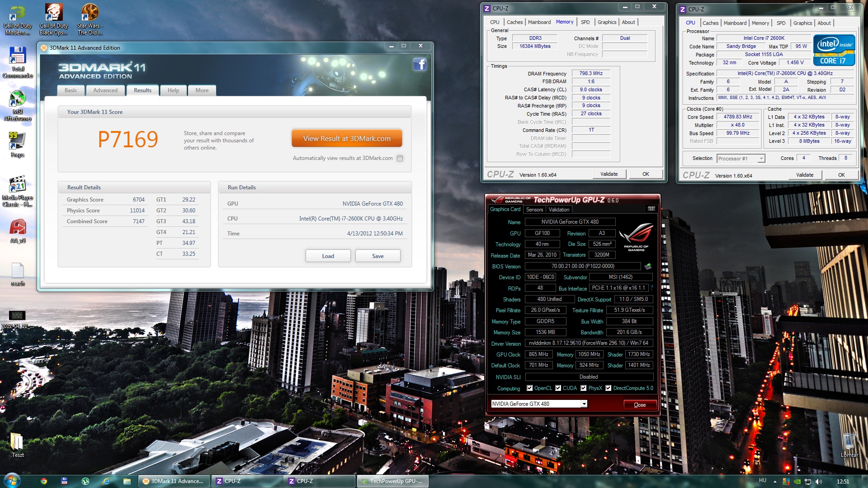Enable automatic view results checkbox
Image resolution: width=868 pixels, height=488 pixels.
[x=400, y=158]
